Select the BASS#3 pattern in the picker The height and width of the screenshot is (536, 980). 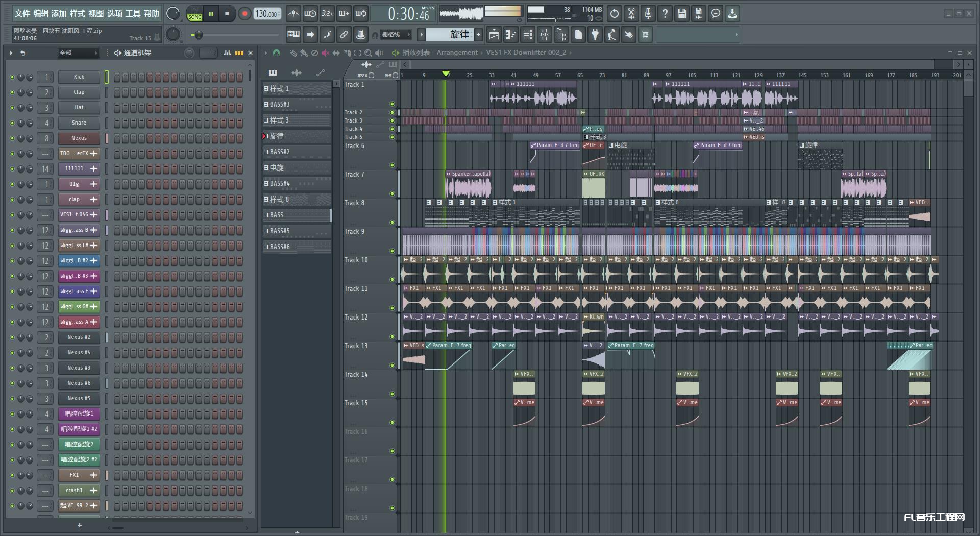coord(297,104)
